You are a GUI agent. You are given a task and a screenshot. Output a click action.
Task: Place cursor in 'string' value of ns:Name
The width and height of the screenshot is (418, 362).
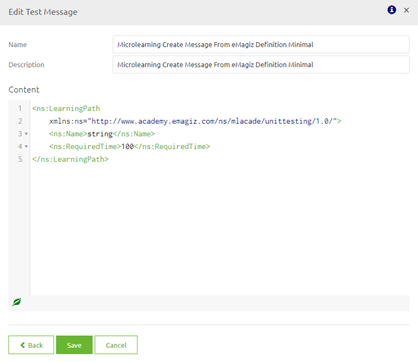[100, 134]
